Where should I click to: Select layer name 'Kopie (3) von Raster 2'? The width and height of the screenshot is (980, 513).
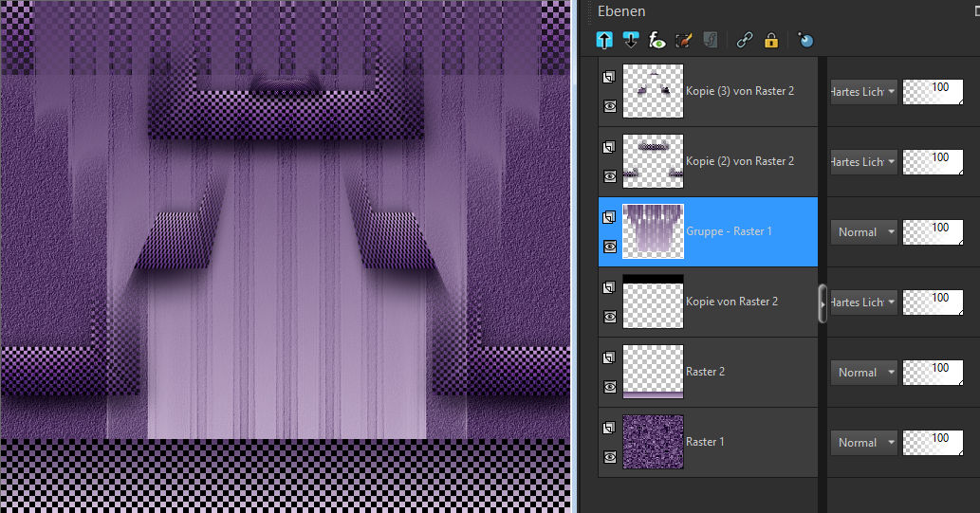tap(740, 91)
